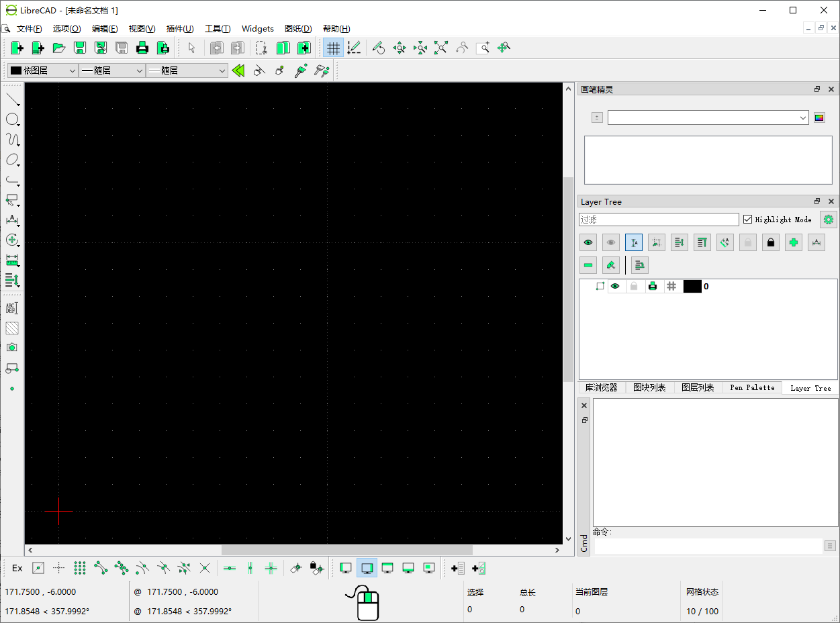Switch to the 库浏览器 tab

pos(601,387)
